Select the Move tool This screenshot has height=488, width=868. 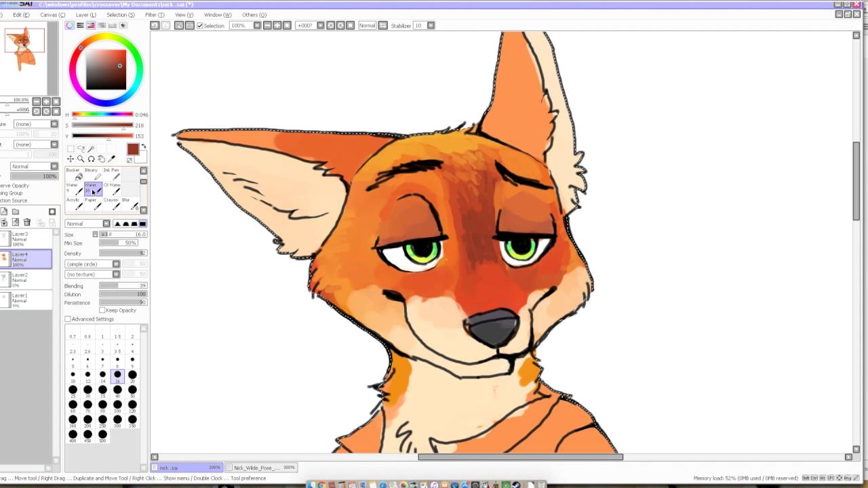(x=71, y=159)
